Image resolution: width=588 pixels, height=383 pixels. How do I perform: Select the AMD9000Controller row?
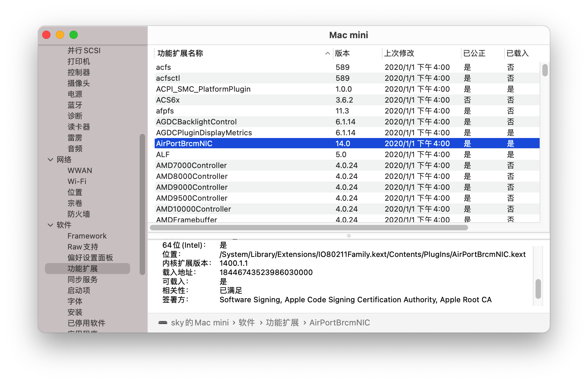(347, 187)
